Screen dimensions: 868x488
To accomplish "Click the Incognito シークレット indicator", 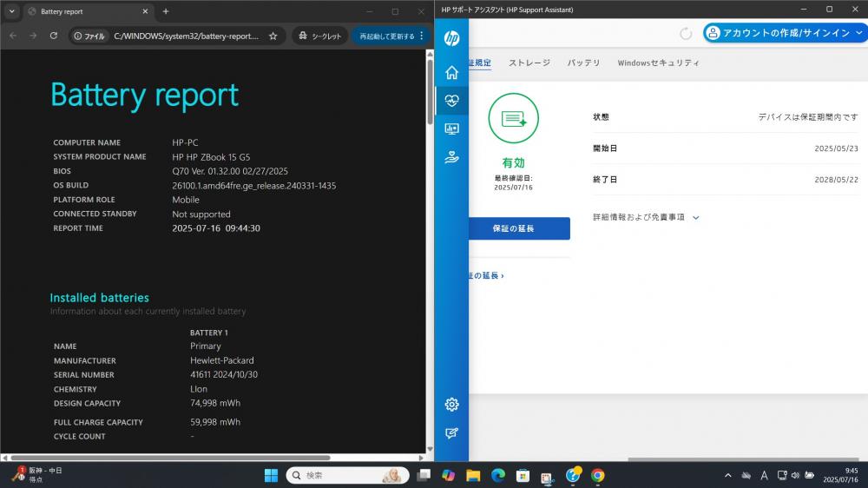I will (x=320, y=36).
